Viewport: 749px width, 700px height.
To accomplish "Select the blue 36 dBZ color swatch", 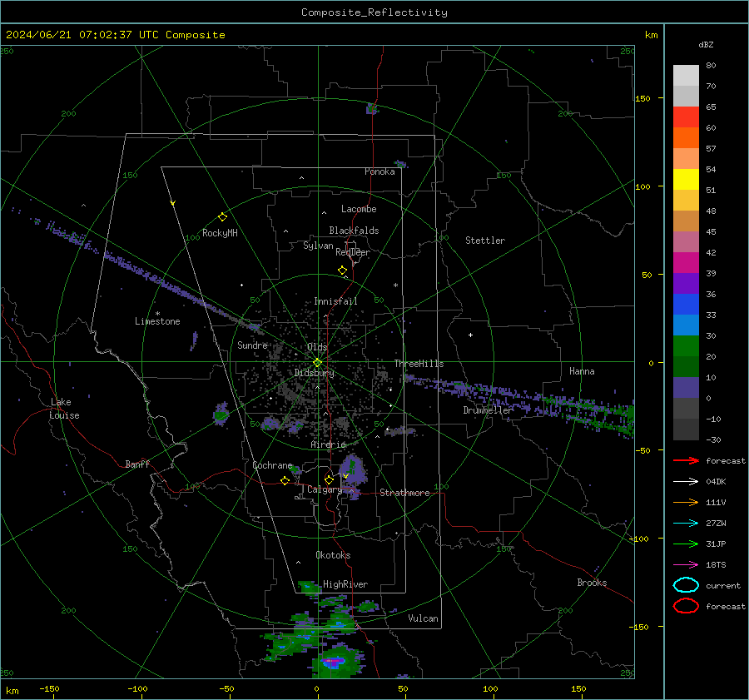I will [x=686, y=304].
